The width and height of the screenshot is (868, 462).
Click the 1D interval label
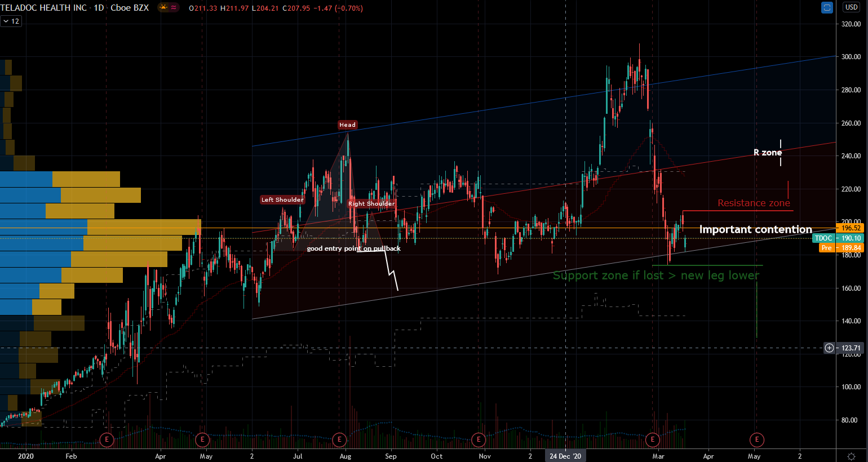point(99,8)
